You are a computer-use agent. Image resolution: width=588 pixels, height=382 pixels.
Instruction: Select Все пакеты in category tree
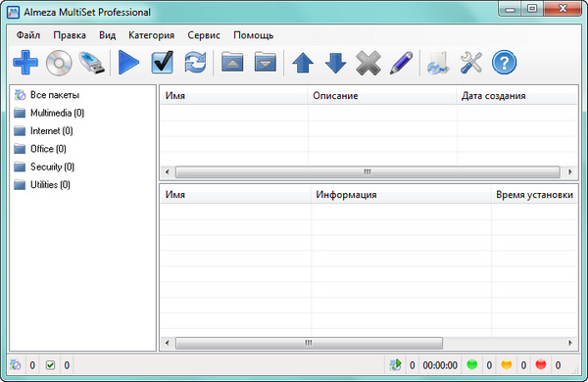(55, 95)
